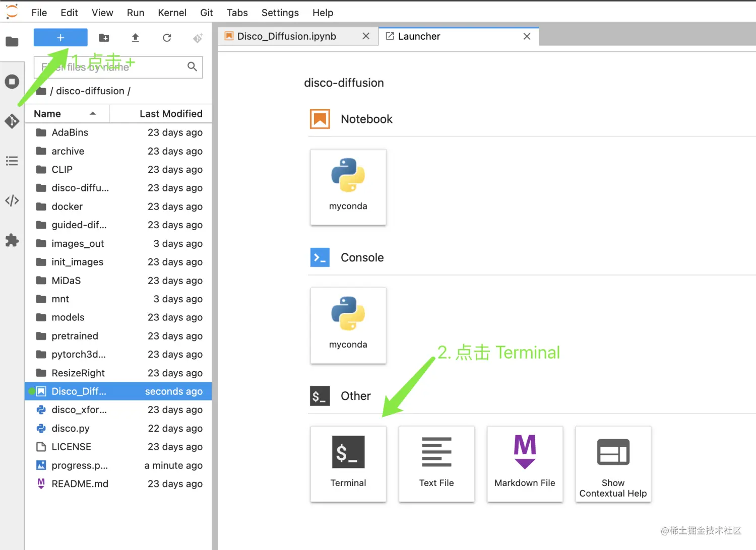756x550 pixels.
Task: Create a new Text File
Action: 436,464
